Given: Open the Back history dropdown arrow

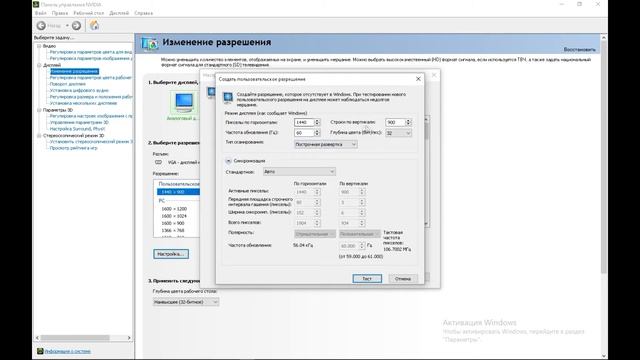Looking at the screenshot, I should (x=67, y=26).
